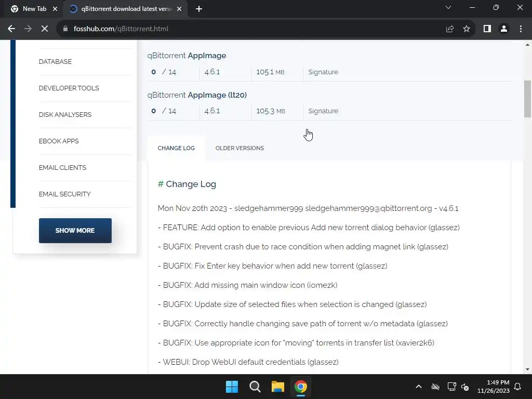
Task: Close the New Tab tab
Action: point(55,9)
